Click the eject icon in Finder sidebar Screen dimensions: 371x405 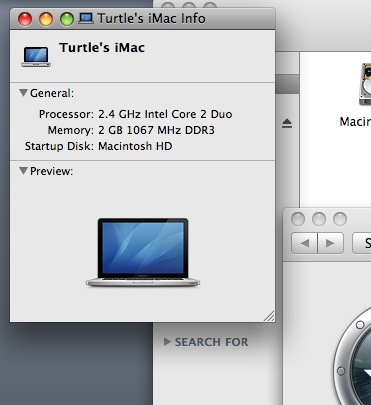[x=287, y=124]
